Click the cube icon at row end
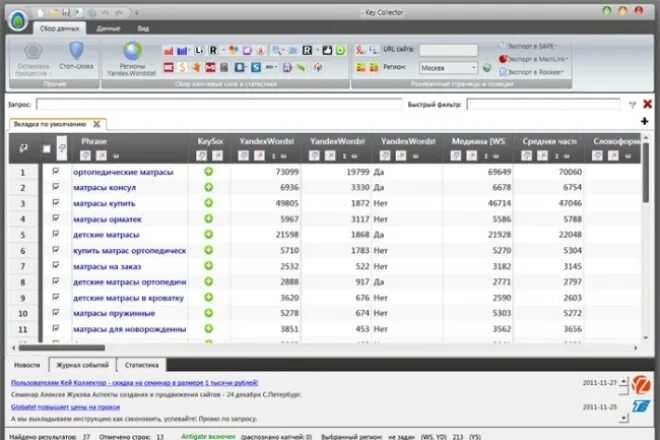The height and width of the screenshot is (440, 660). pos(318,67)
